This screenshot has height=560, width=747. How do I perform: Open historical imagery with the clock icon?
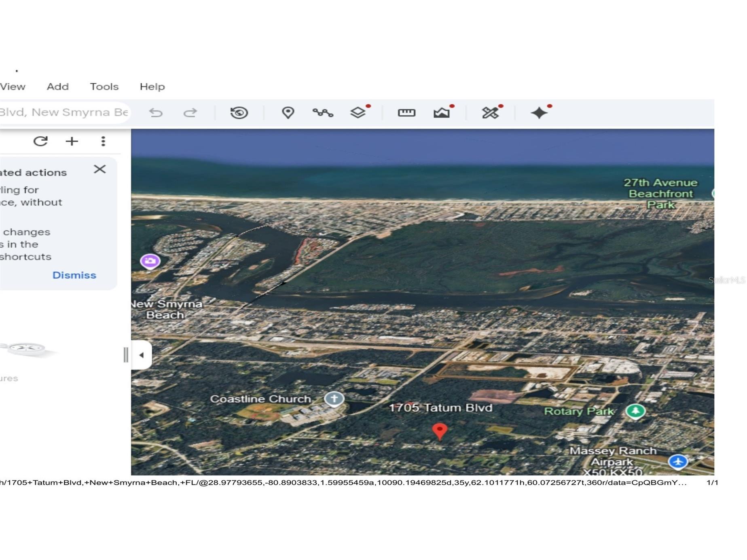238,112
